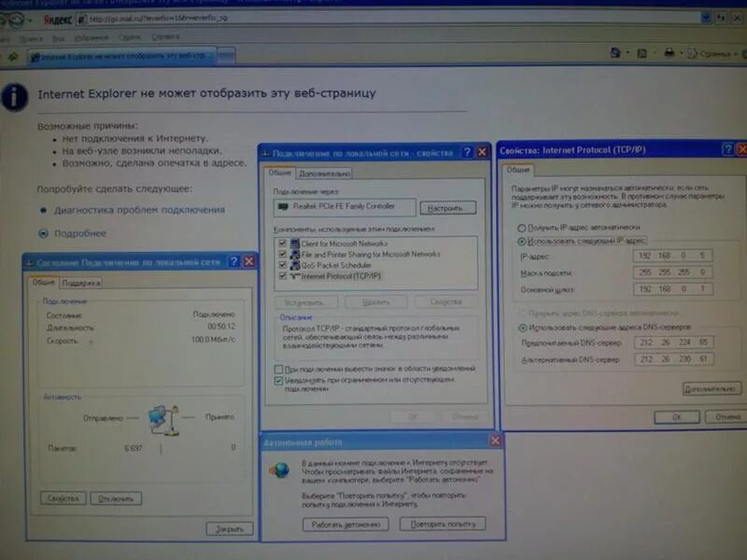Click the preferred DNS server field

(x=673, y=343)
